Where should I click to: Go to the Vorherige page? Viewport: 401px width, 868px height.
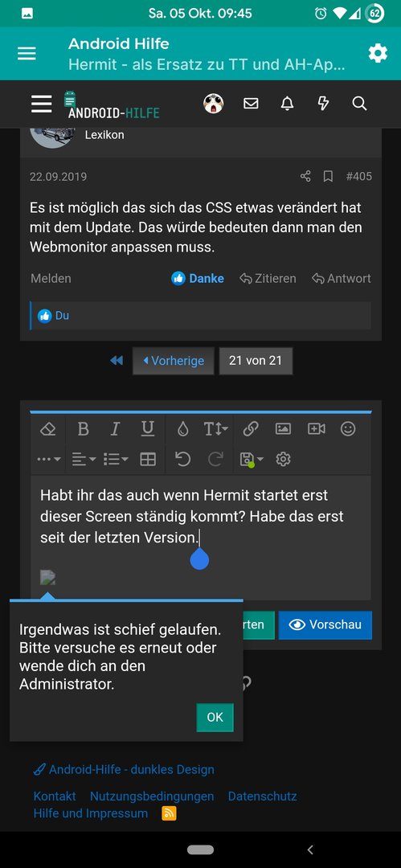pos(173,361)
